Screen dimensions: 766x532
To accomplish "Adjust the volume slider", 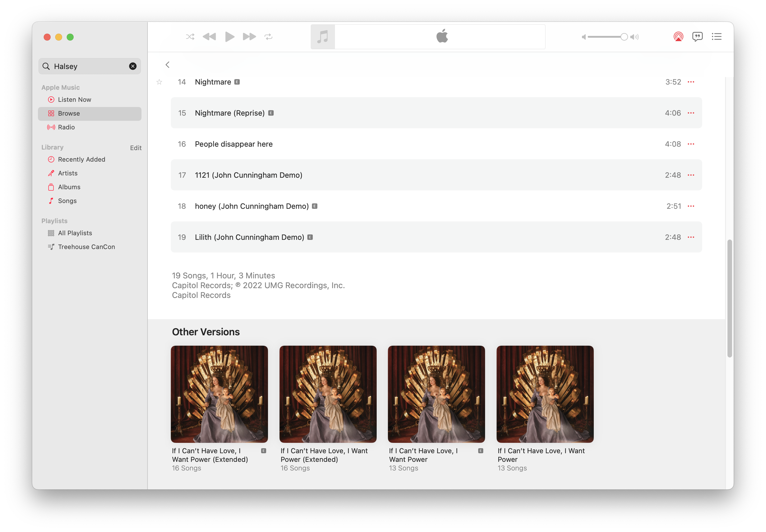I will [x=608, y=37].
